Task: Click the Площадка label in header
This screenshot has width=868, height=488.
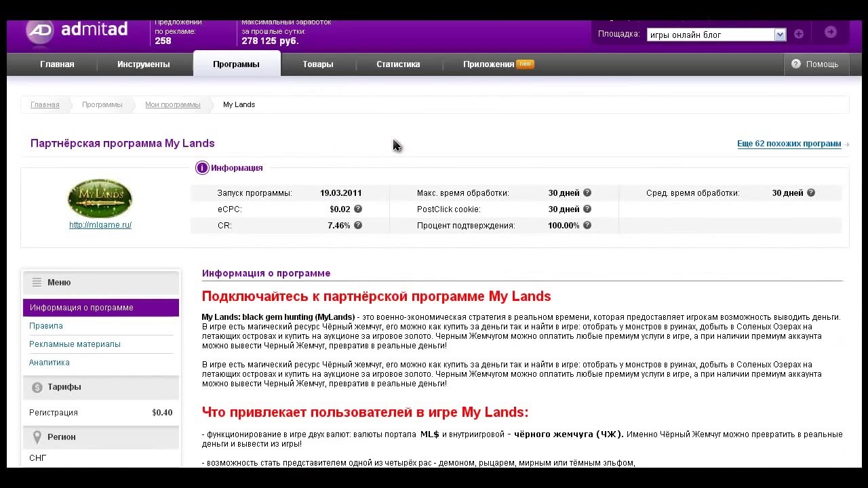Action: tap(619, 34)
